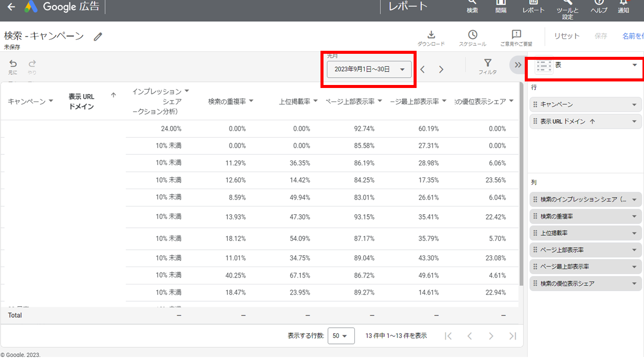Expand 検索の重複率 chip dropdown
This screenshot has height=362, width=644.
(x=634, y=216)
